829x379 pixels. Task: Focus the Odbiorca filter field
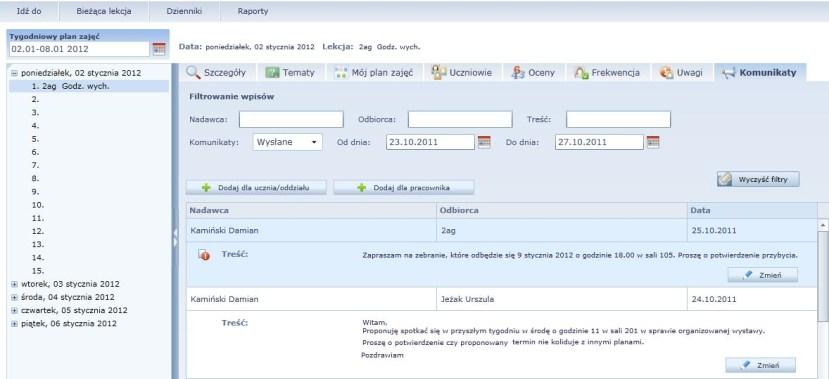pos(460,119)
